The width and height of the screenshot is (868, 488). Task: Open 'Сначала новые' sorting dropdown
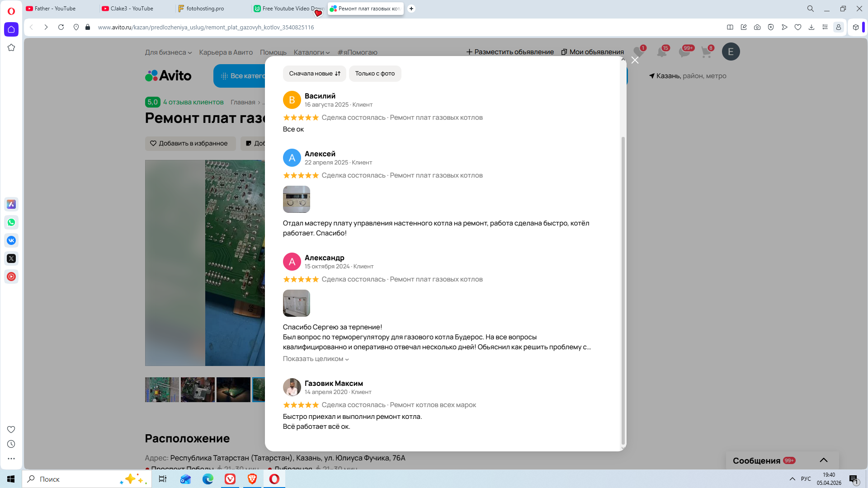coord(314,74)
